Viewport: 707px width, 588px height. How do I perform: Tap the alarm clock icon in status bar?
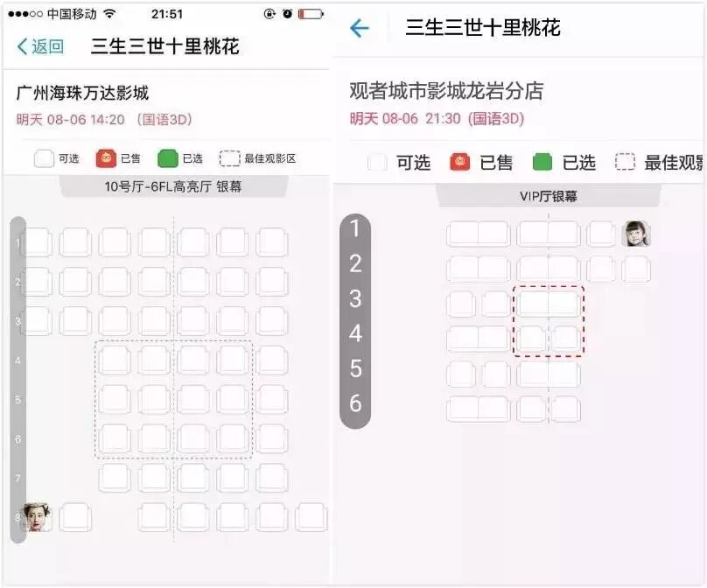pos(287,14)
